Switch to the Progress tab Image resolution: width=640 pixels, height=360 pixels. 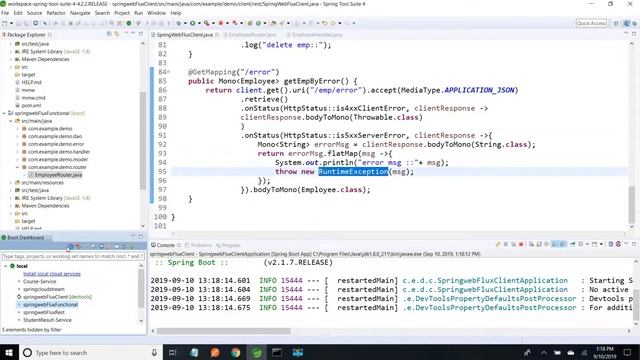(231, 245)
